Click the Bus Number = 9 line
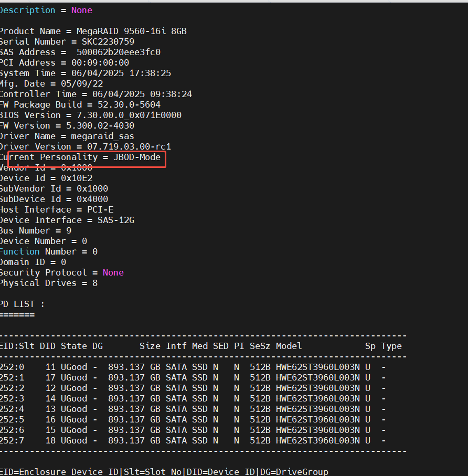Image resolution: width=468 pixels, height=476 pixels. [36, 231]
